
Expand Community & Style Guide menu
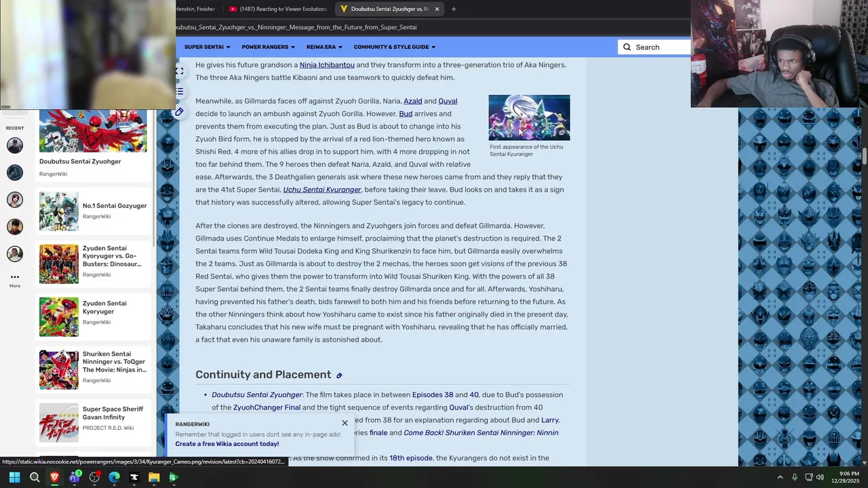(394, 47)
